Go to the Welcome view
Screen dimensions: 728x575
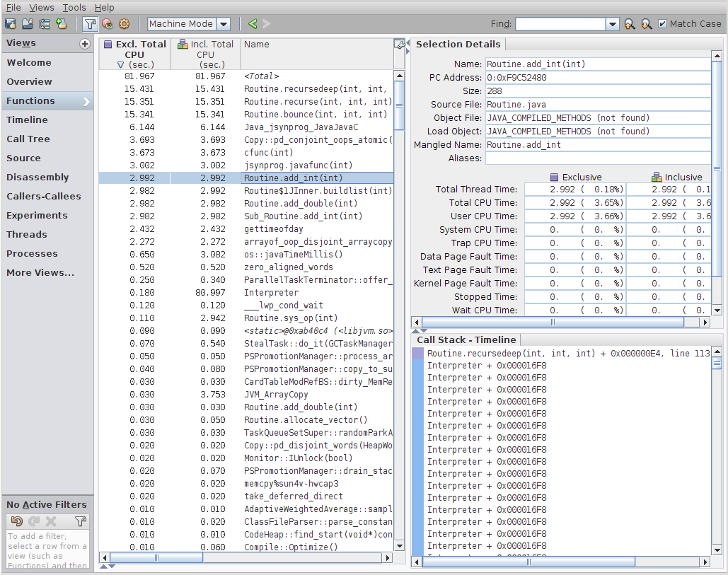coord(47,63)
